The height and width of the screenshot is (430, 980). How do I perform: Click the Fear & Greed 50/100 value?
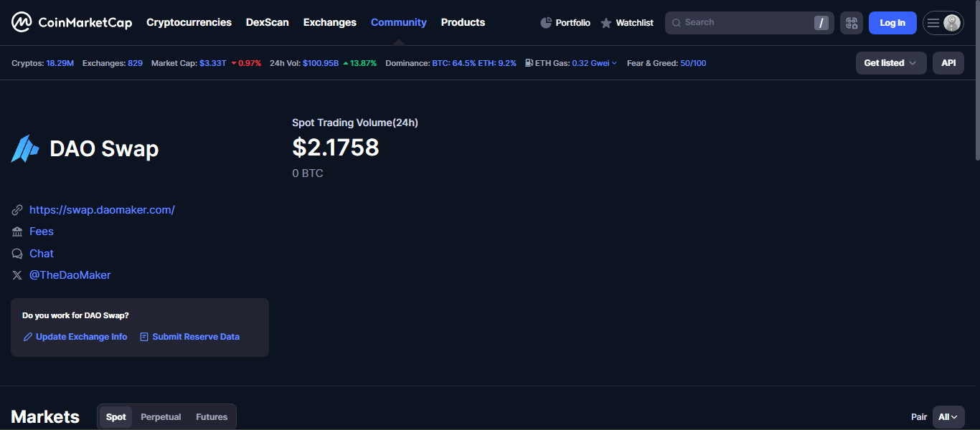click(x=693, y=63)
